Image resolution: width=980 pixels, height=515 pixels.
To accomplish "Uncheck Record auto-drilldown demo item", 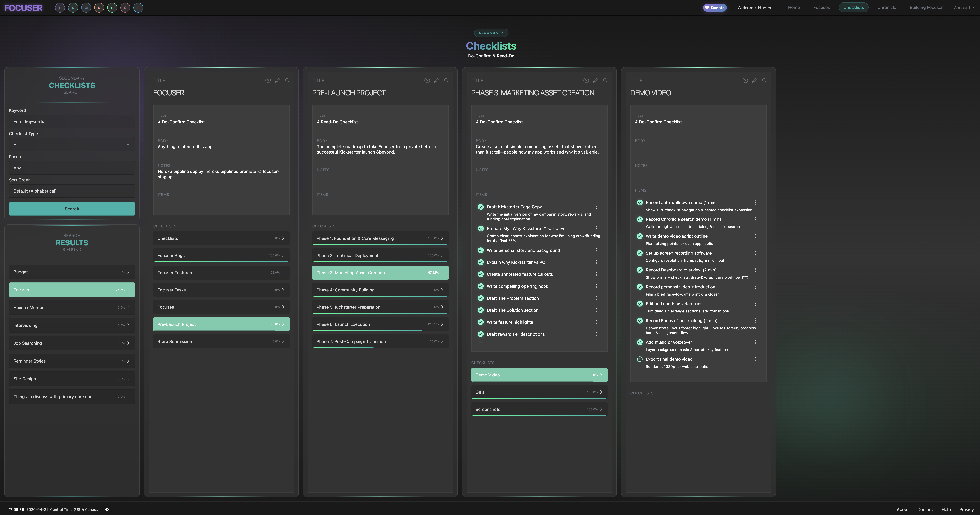I will tap(640, 203).
